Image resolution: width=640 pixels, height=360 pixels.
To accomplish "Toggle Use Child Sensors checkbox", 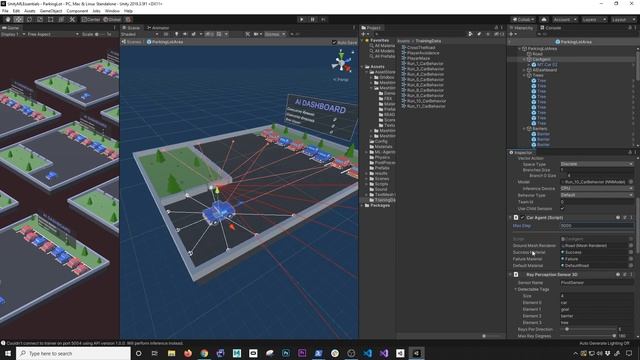I will pyautogui.click(x=562, y=209).
